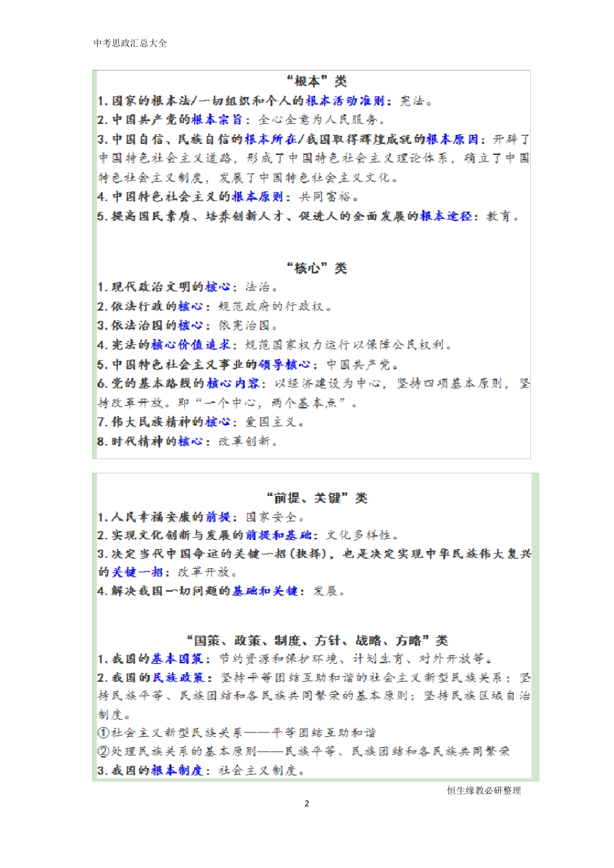Click the blue phrase 根本原因
The image size is (614, 868).
[452, 139]
